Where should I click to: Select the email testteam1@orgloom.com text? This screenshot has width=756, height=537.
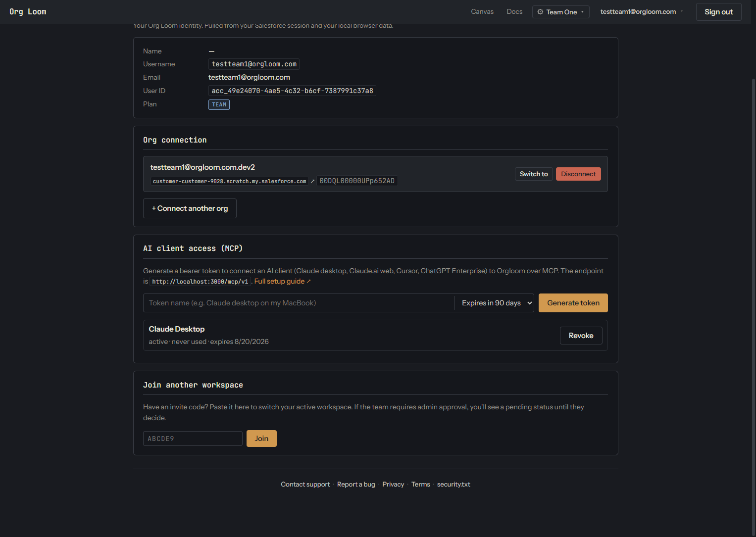[249, 77]
